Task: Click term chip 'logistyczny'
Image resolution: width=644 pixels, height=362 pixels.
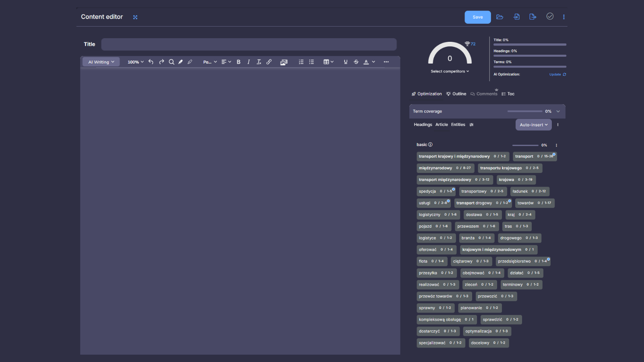Action: 438,215
